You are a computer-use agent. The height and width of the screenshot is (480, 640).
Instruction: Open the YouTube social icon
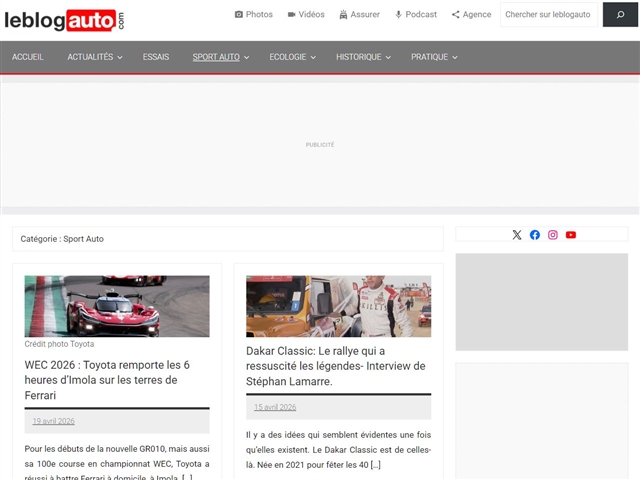coord(571,235)
